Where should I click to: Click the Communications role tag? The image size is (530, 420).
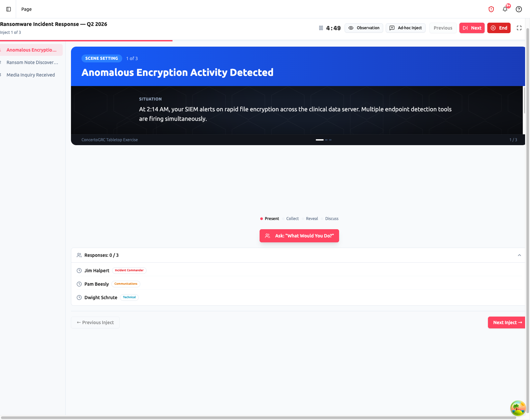coord(126,284)
